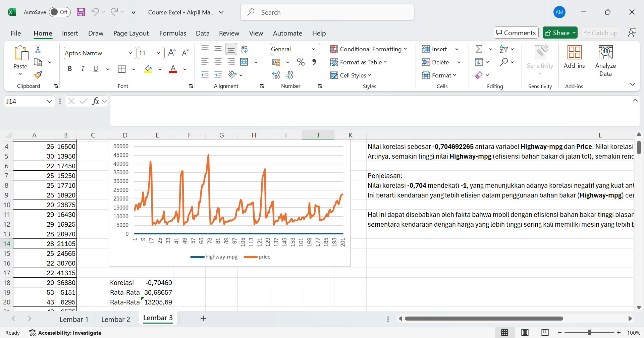Image resolution: width=644 pixels, height=338 pixels.
Task: Open Font Settings dialog launcher
Action: (191, 86)
